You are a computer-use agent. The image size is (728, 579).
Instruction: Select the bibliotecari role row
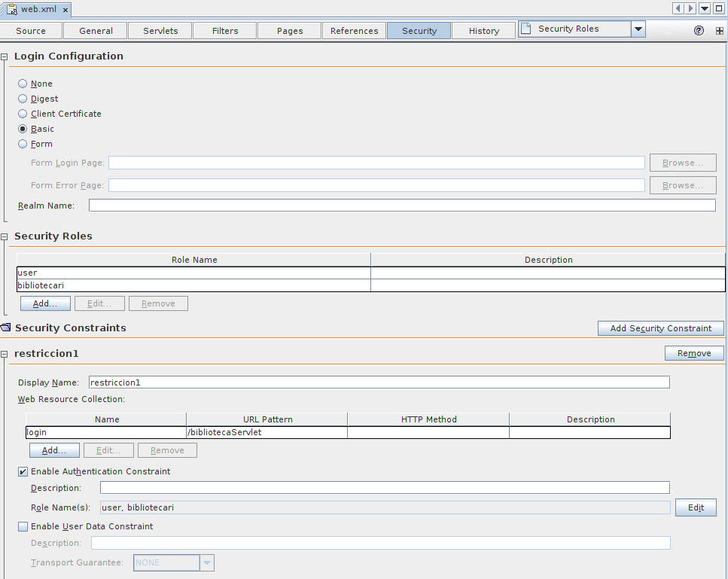(x=370, y=285)
